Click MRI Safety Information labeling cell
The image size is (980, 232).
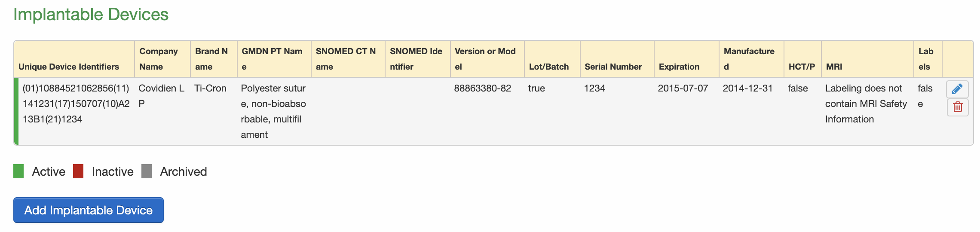(x=865, y=104)
